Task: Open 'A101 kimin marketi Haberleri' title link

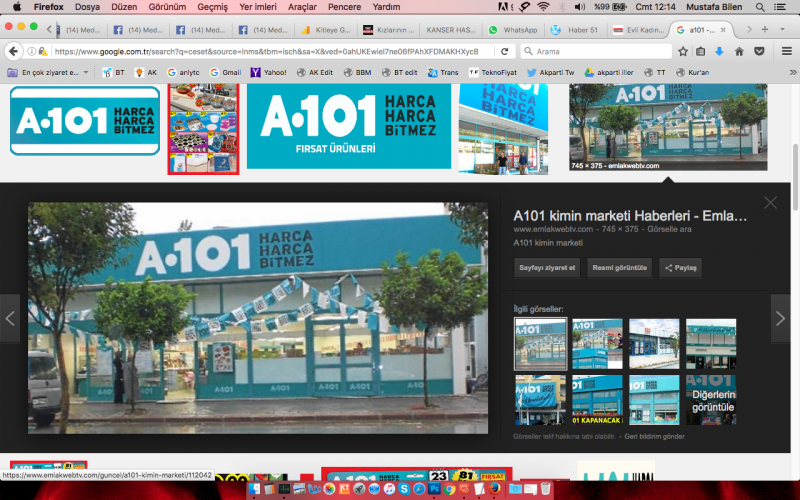Action: (x=630, y=216)
